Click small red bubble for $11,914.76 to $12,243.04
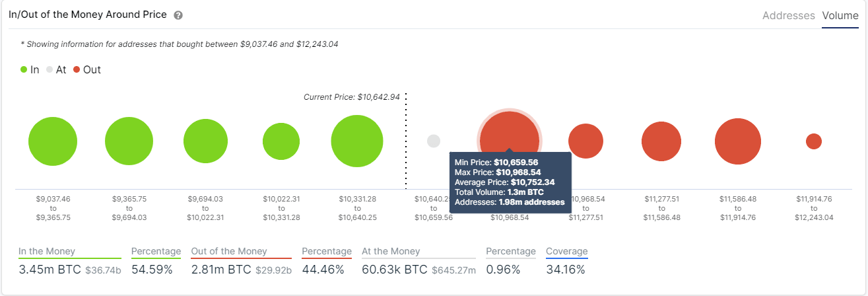This screenshot has width=868, height=296. click(814, 141)
